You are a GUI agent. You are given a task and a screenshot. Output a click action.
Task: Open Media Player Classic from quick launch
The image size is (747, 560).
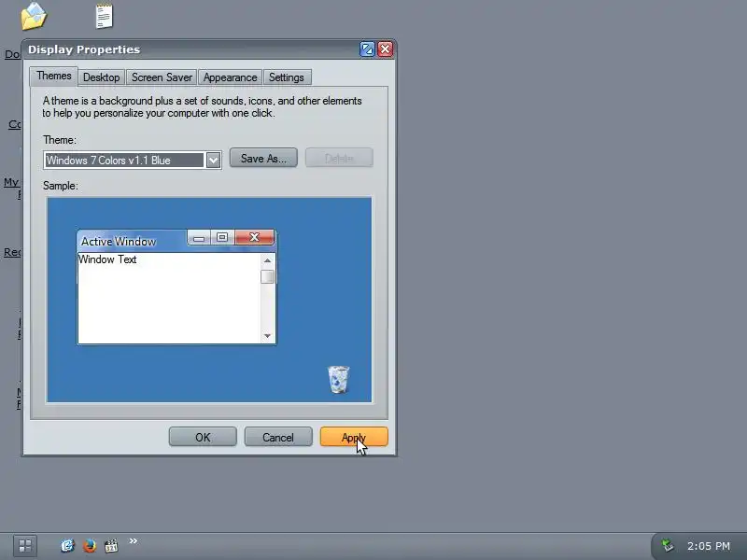111,546
